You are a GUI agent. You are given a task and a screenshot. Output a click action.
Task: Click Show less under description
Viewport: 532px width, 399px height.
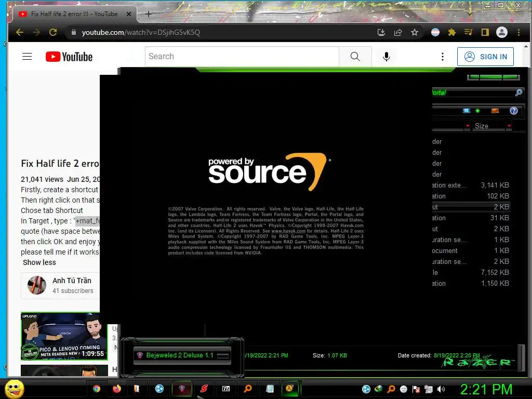[x=39, y=262]
